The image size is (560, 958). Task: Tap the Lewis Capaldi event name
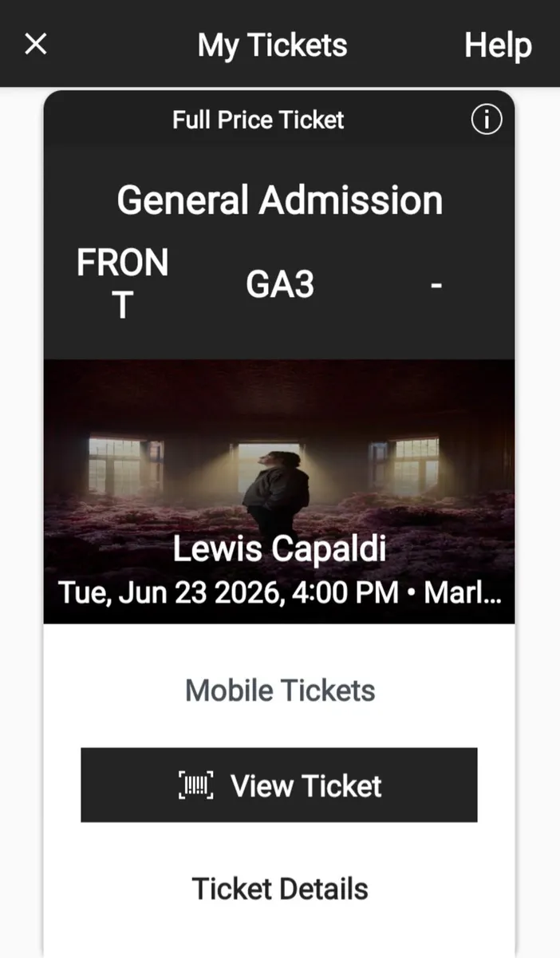coord(279,548)
